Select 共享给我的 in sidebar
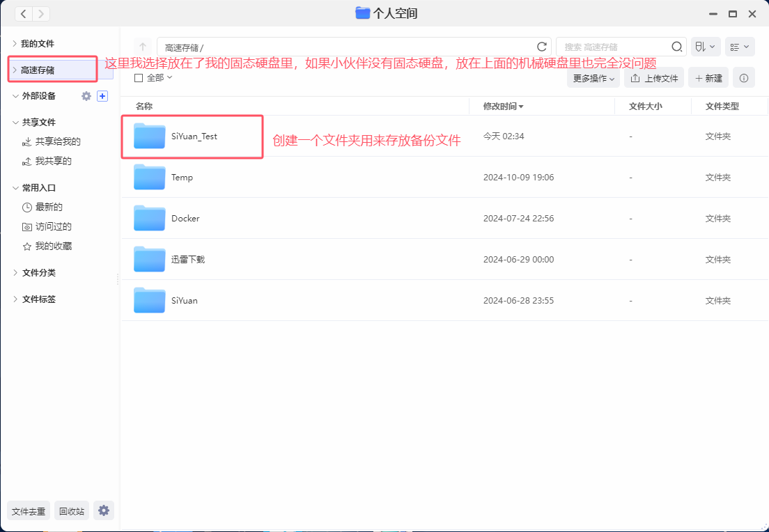This screenshot has height=532, width=769. click(57, 141)
